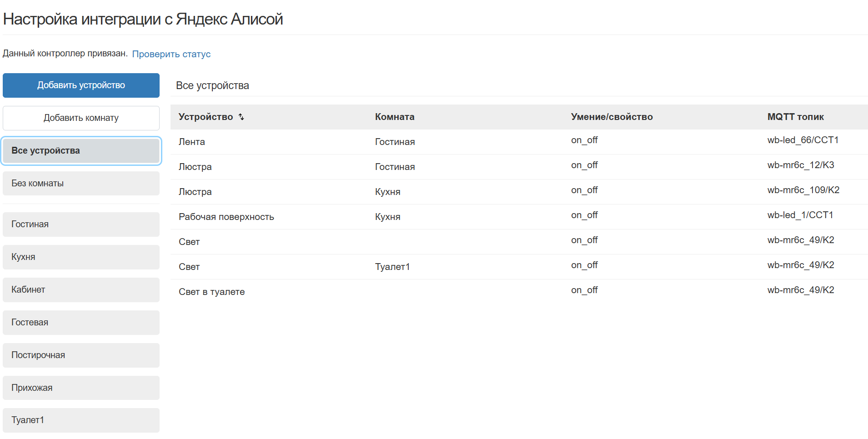Click the wb-mr6c_109/K2 Люстра row
The width and height of the screenshot is (868, 439).
coord(803,190)
